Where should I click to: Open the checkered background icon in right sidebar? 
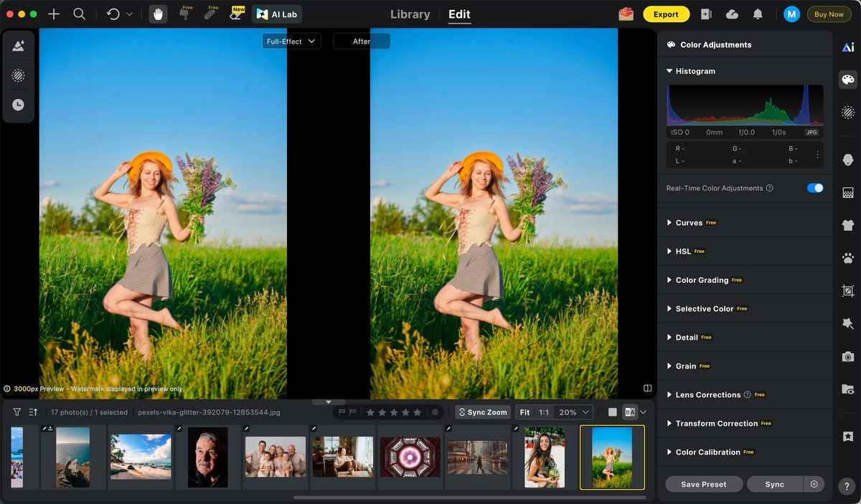(x=848, y=193)
